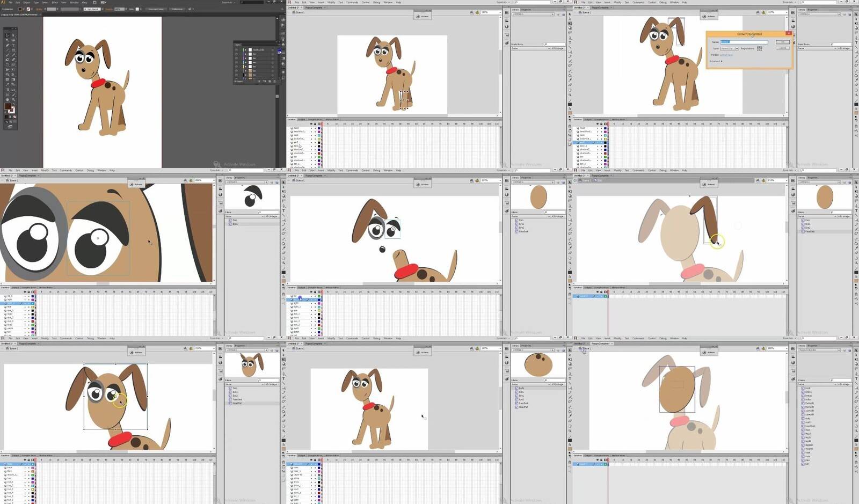Click OK in Convert to Symbol dialog

[x=783, y=42]
